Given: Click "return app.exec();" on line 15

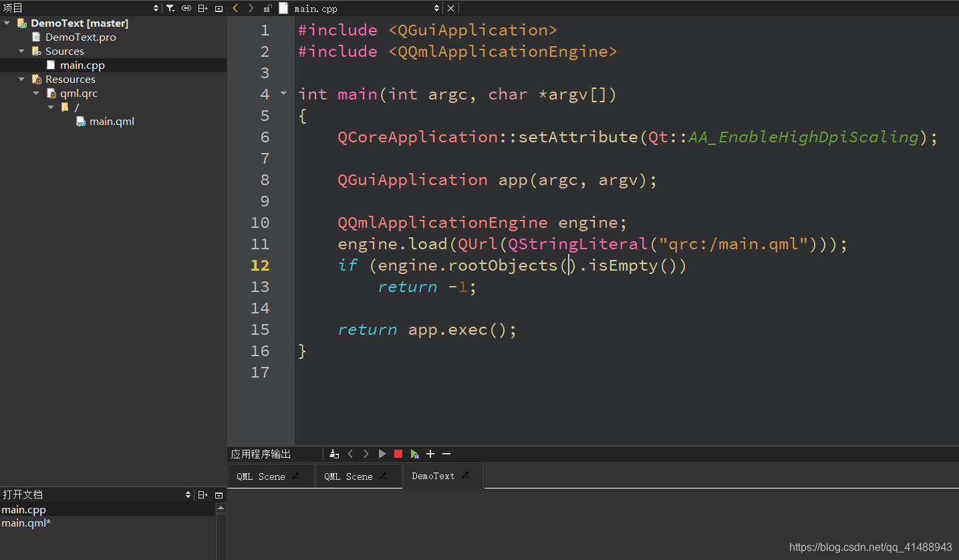Looking at the screenshot, I should (x=427, y=329).
